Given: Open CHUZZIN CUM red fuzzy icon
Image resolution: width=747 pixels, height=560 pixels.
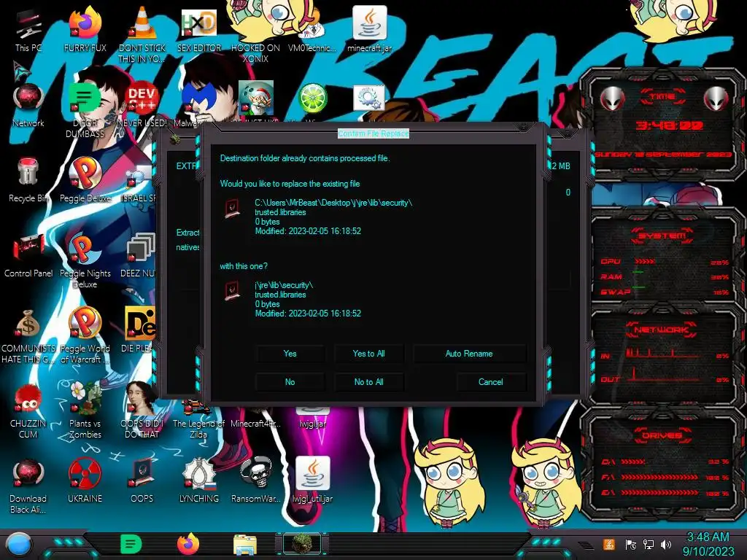Looking at the screenshot, I should [x=28, y=411].
